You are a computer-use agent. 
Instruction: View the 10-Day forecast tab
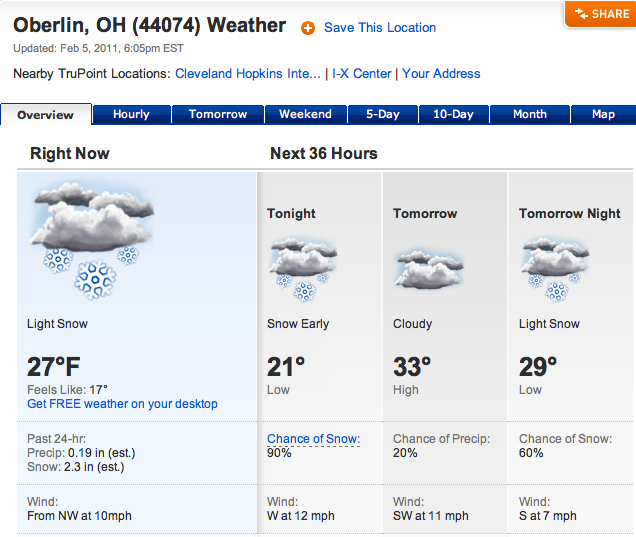[x=454, y=114]
